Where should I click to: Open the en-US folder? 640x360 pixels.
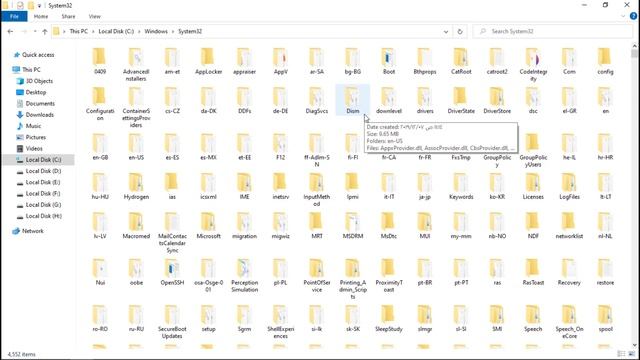136,147
